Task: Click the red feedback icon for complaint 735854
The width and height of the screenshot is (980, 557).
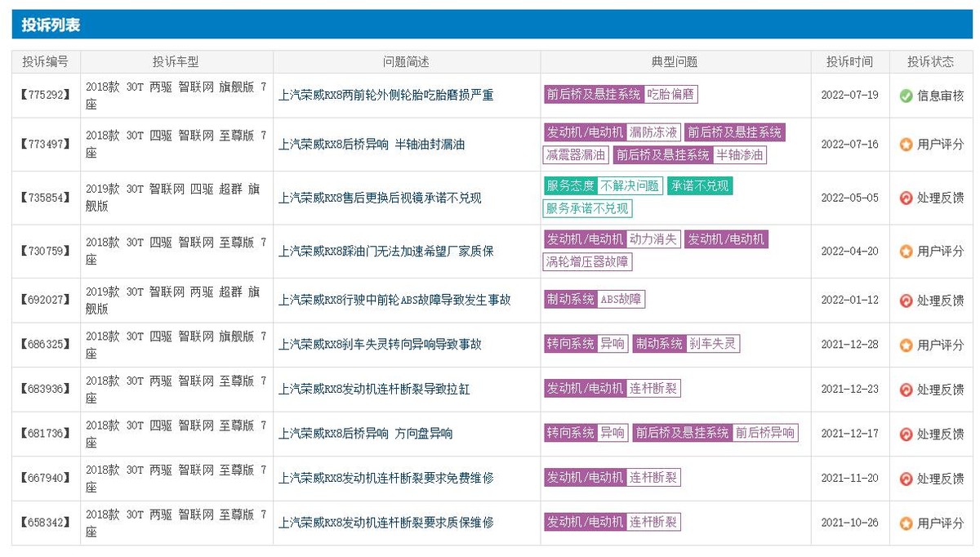Action: click(906, 198)
